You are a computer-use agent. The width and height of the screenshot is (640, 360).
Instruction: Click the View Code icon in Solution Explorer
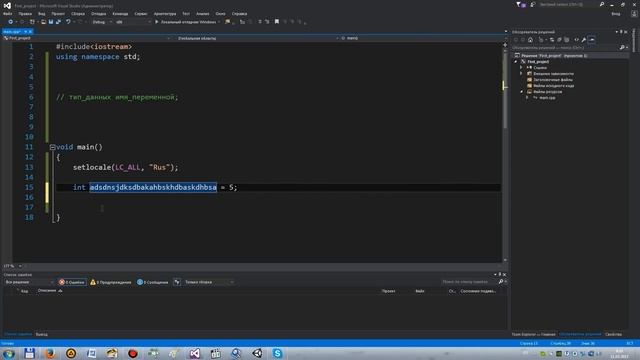[576, 40]
